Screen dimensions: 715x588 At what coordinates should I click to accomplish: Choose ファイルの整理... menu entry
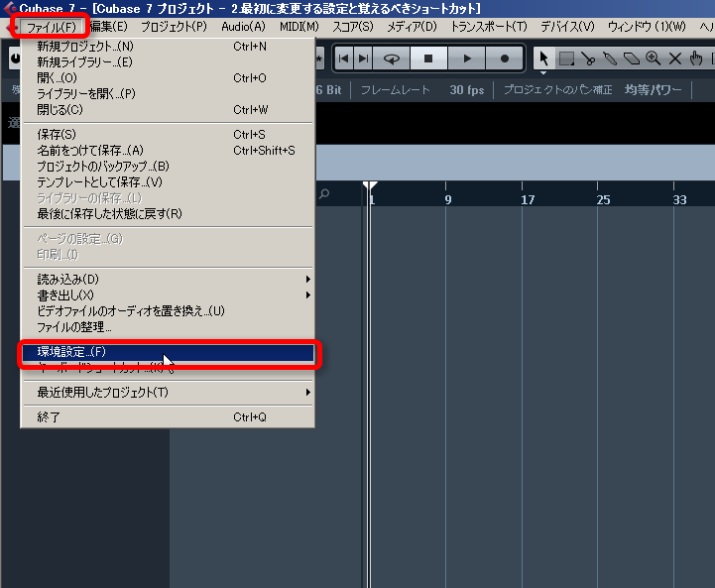[168, 327]
